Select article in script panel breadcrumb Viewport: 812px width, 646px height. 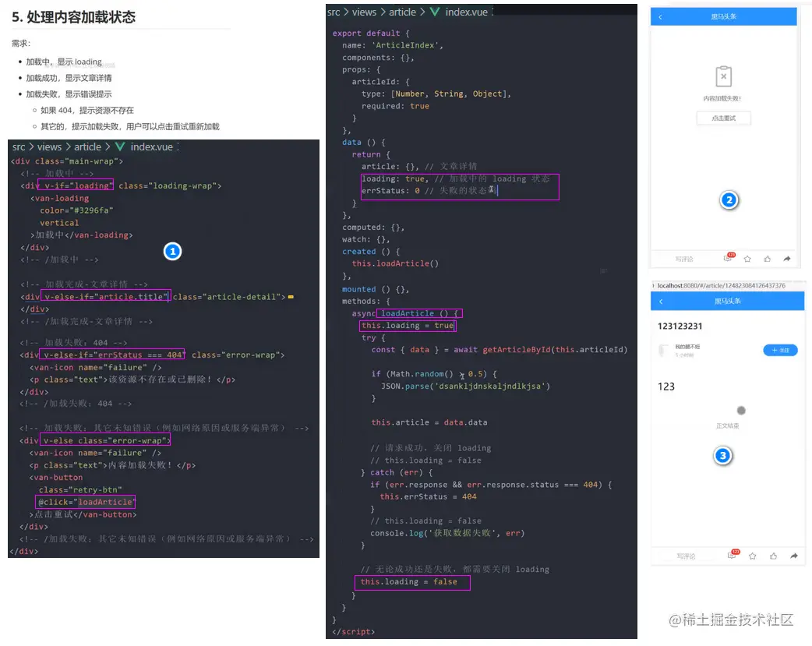(x=402, y=12)
